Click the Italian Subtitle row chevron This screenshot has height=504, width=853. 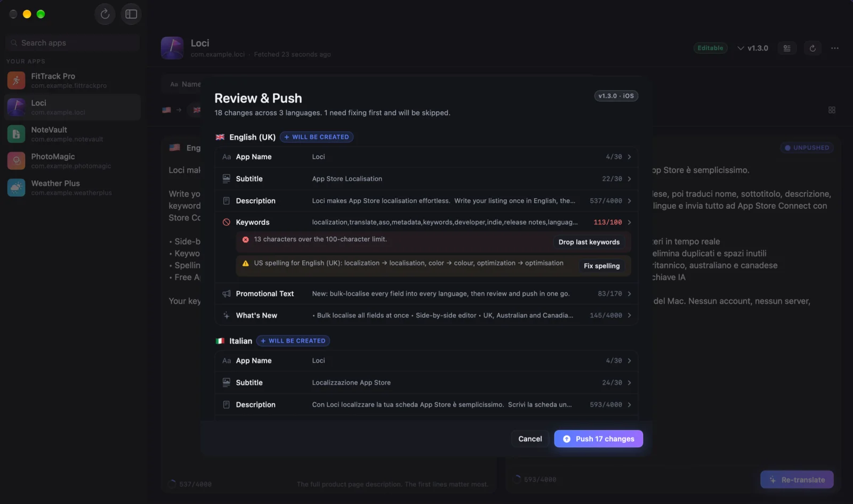pos(630,383)
